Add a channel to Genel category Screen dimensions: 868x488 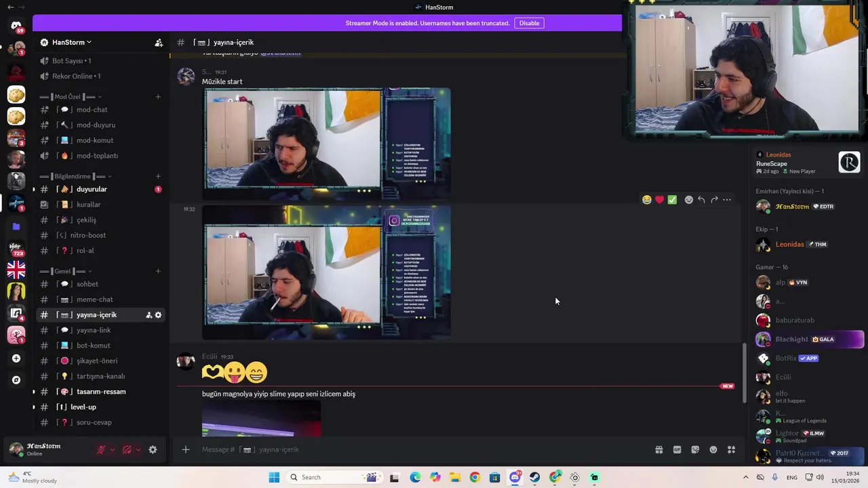coord(158,271)
